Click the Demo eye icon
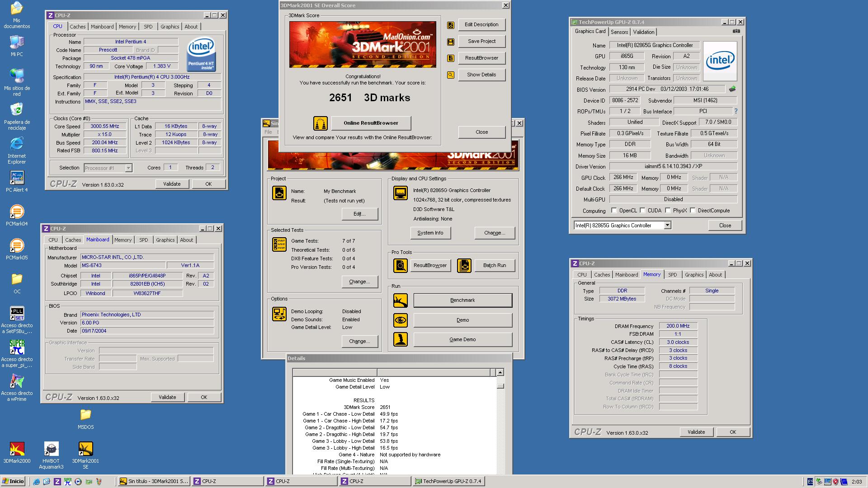The width and height of the screenshot is (868, 488). (401, 320)
